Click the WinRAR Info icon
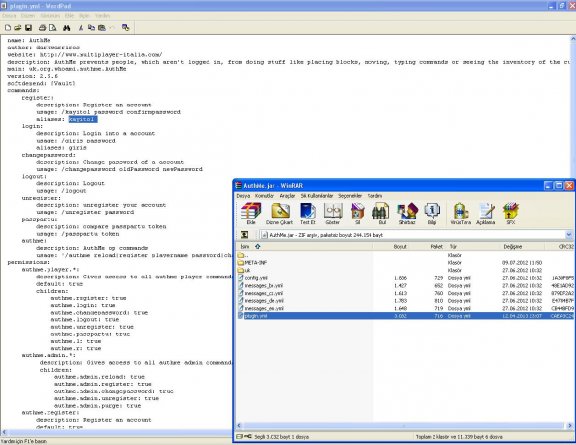Screen dimensions: 576x445 coord(432,212)
